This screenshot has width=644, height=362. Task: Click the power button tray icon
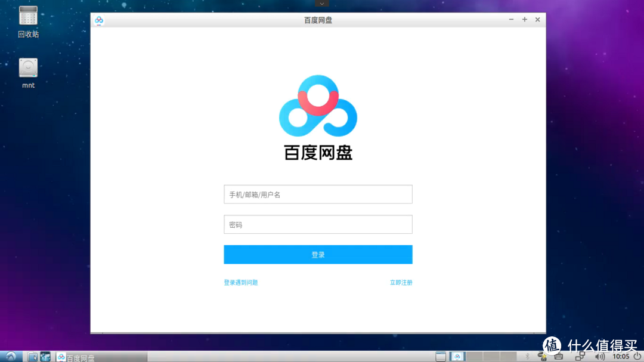[637, 356]
